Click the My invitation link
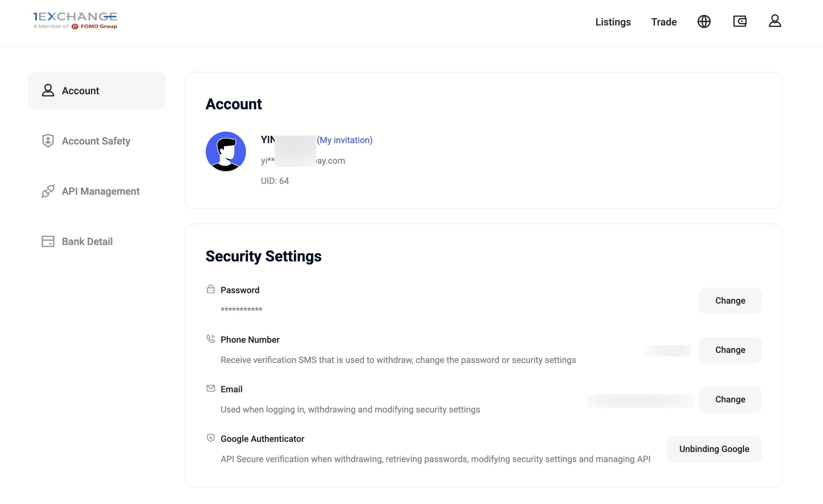 point(344,140)
